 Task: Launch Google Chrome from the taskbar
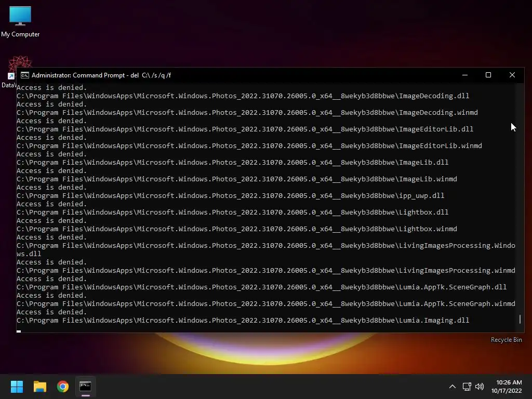[x=63, y=387]
